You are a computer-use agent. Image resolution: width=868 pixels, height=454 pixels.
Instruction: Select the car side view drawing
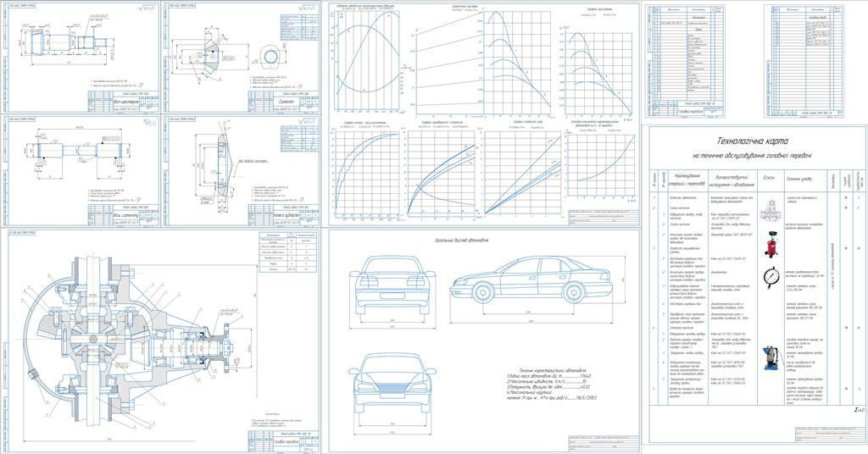coord(531,280)
